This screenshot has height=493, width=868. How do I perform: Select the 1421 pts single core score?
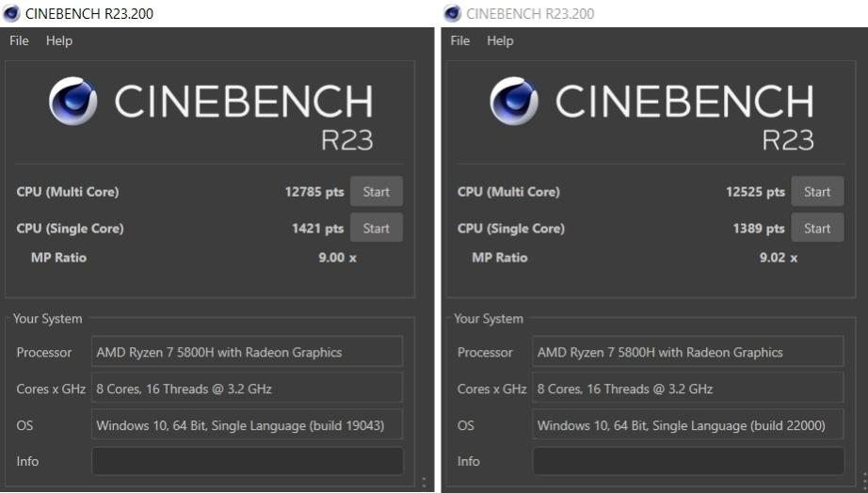[x=318, y=229]
